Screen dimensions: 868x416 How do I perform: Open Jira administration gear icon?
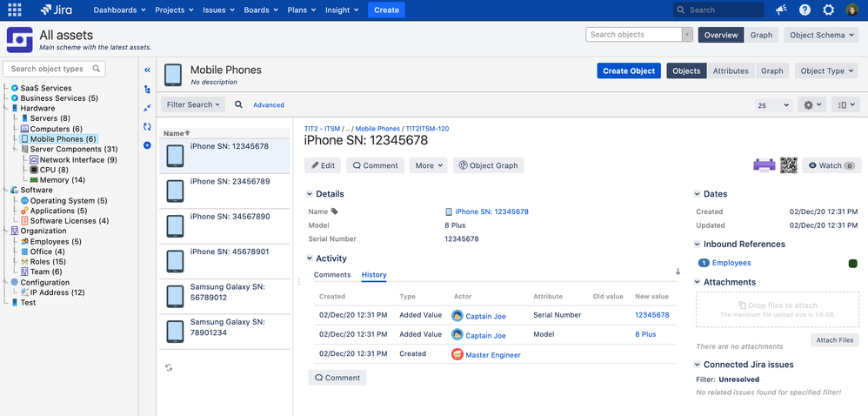point(828,10)
